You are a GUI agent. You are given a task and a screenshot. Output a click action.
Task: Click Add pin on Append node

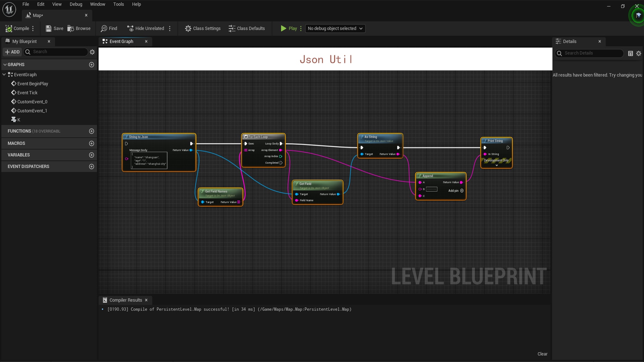462,191
